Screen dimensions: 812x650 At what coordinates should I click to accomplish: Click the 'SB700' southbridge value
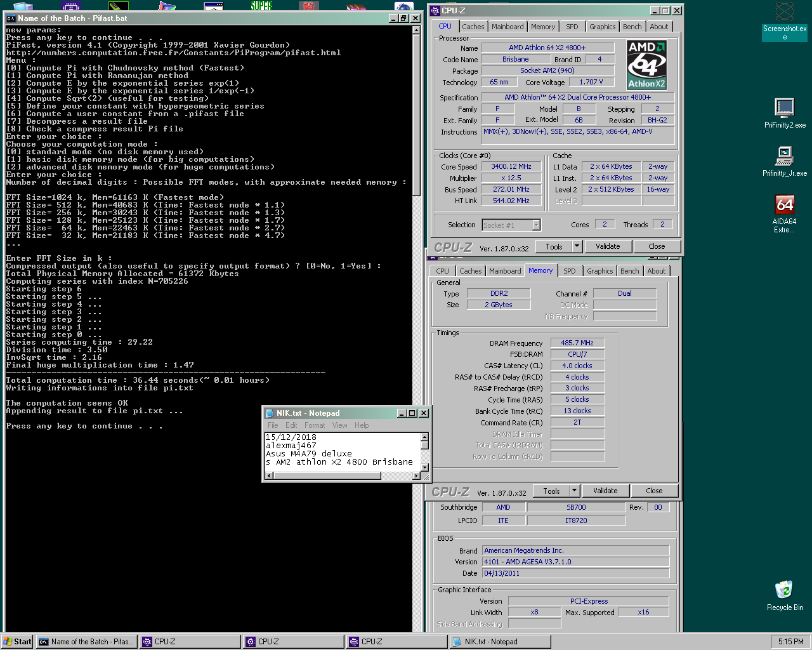pos(576,507)
